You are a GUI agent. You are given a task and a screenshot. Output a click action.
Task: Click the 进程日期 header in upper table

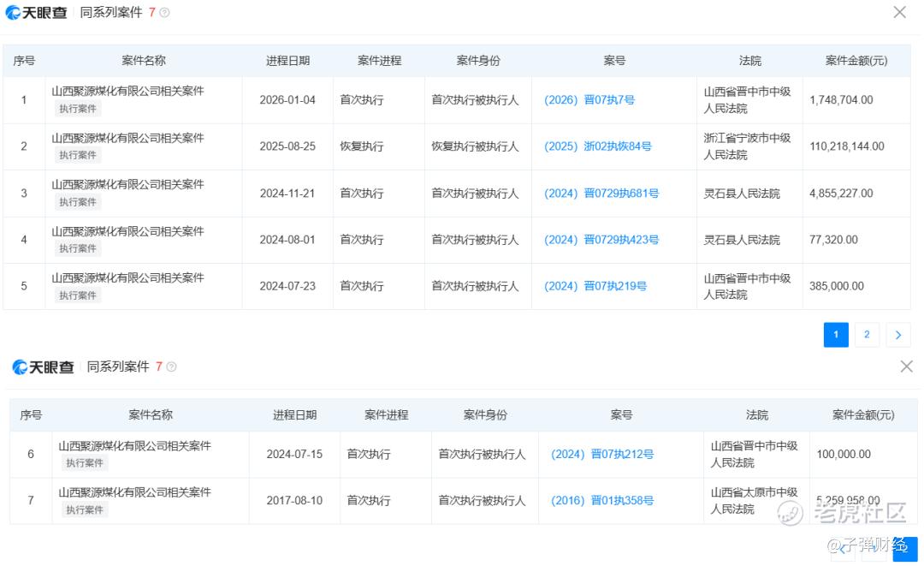(x=287, y=61)
